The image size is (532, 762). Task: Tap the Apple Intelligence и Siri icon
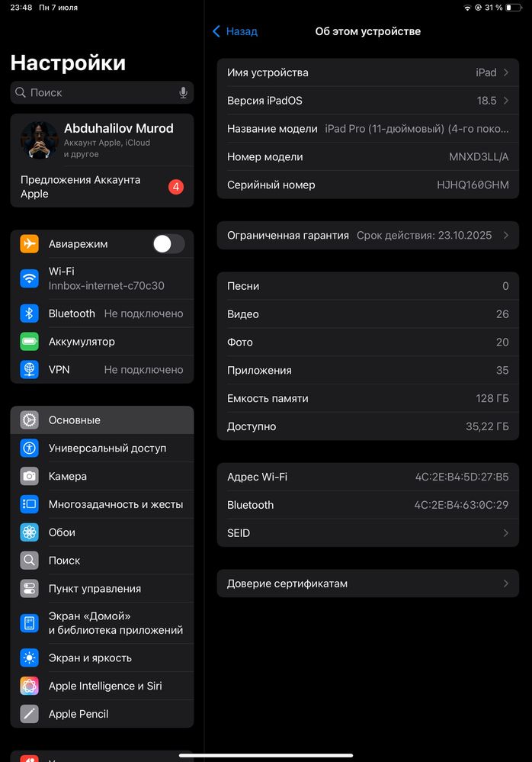pos(29,686)
